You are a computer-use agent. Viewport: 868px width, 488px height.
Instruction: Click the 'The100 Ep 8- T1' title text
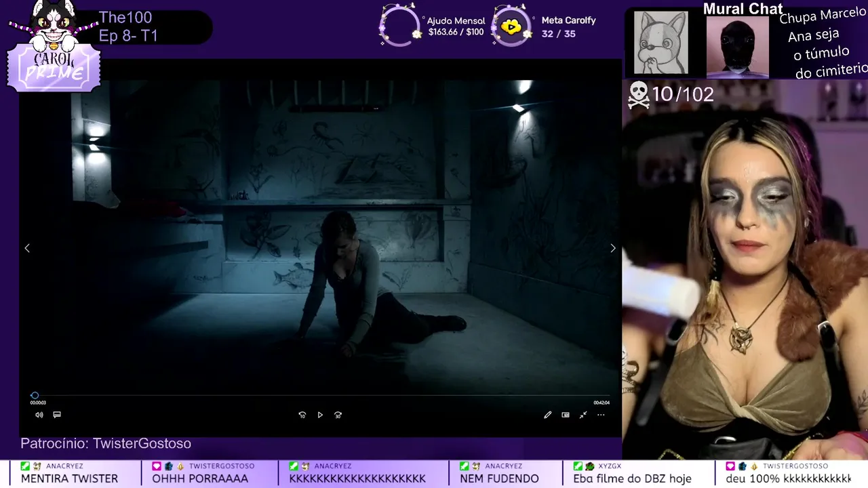tap(128, 27)
